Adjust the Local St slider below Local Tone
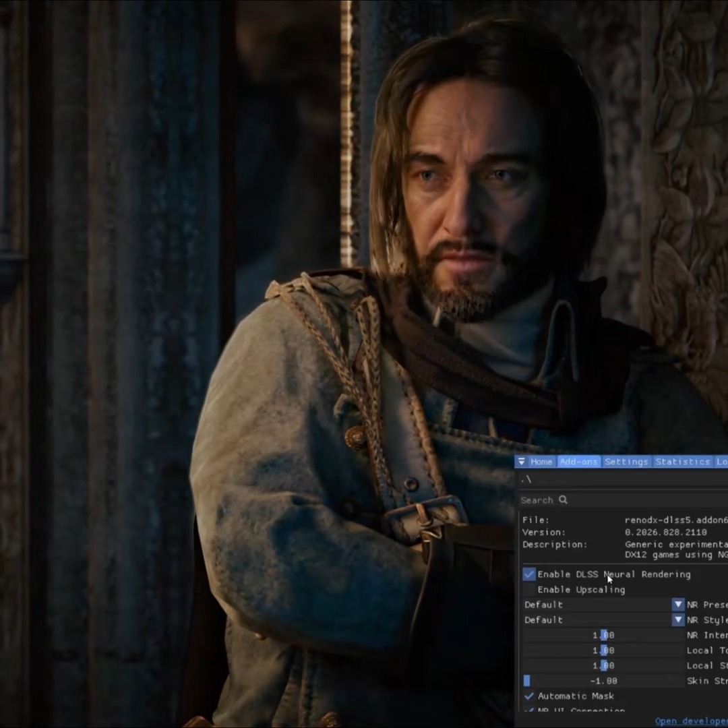 click(603, 666)
